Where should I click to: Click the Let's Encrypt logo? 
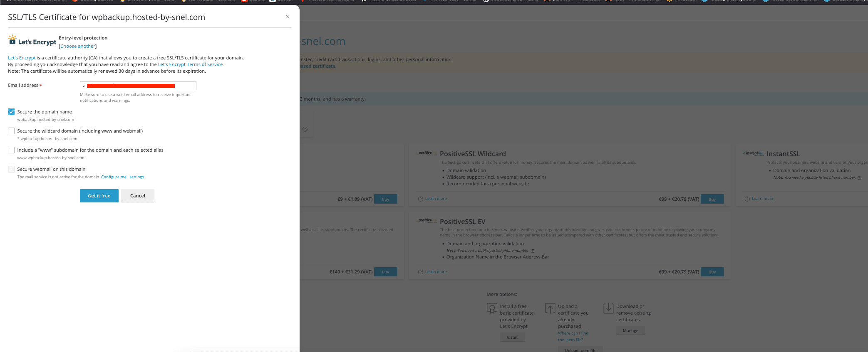(x=32, y=41)
